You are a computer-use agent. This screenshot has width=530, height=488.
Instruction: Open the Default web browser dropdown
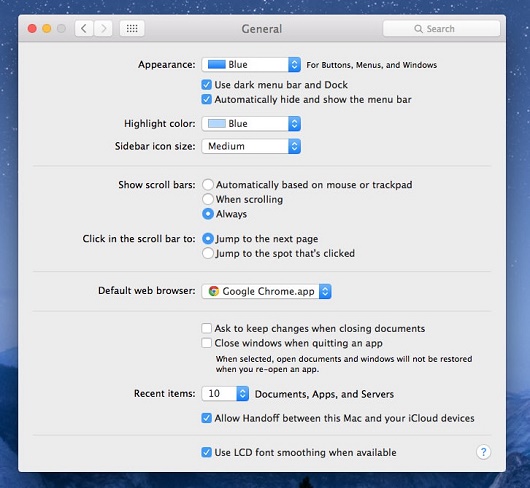[266, 291]
